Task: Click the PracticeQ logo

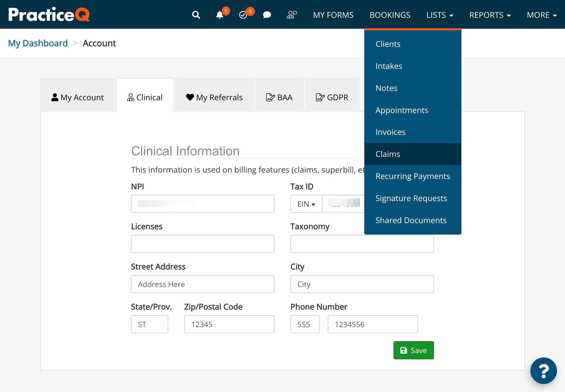Action: (49, 14)
